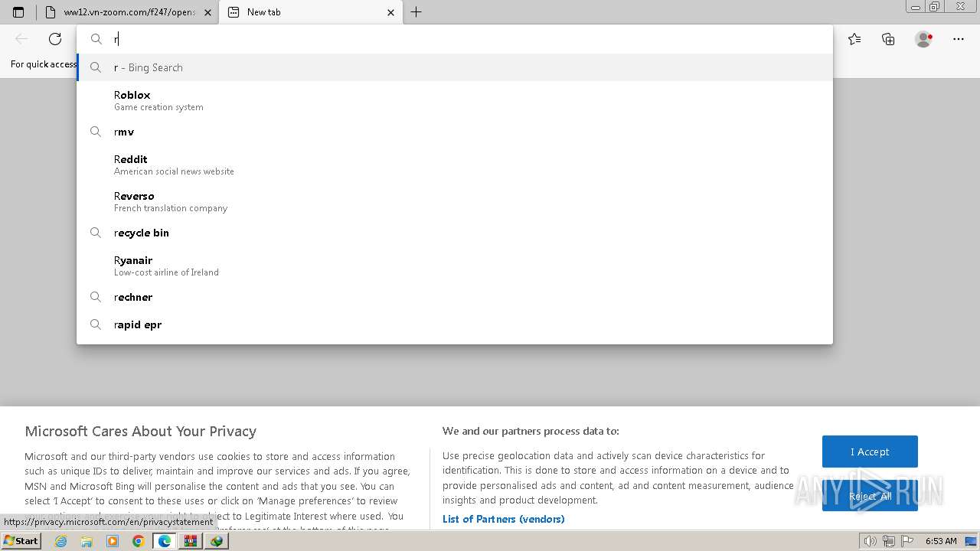This screenshot has width=980, height=551.
Task: Click the network tray icon
Action: (x=888, y=541)
